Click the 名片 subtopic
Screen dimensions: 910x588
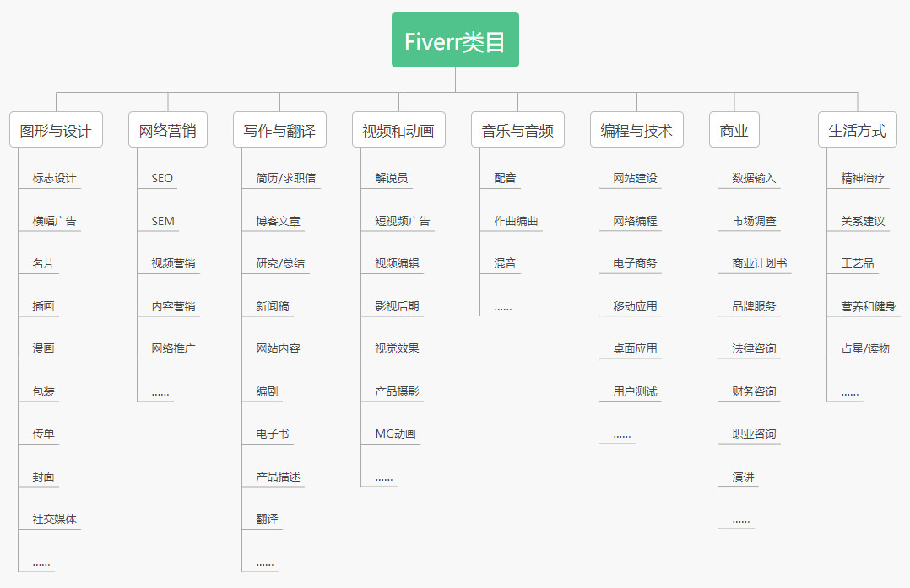coord(43,263)
